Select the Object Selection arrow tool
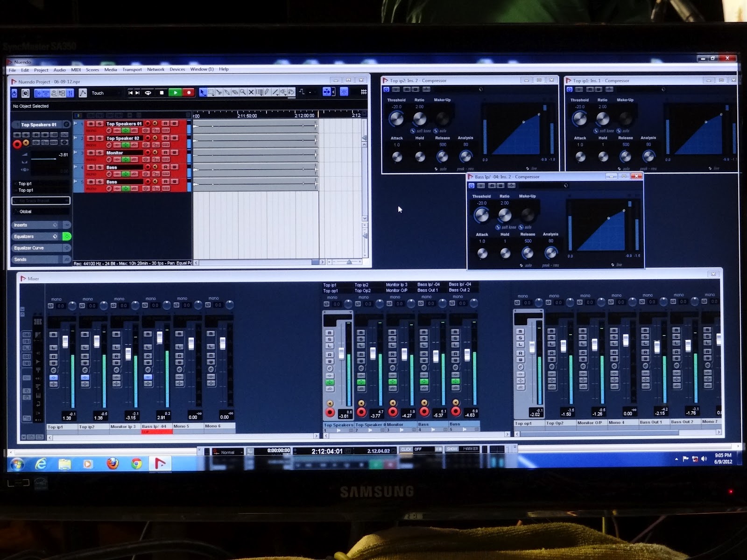747x560 pixels. tap(202, 92)
